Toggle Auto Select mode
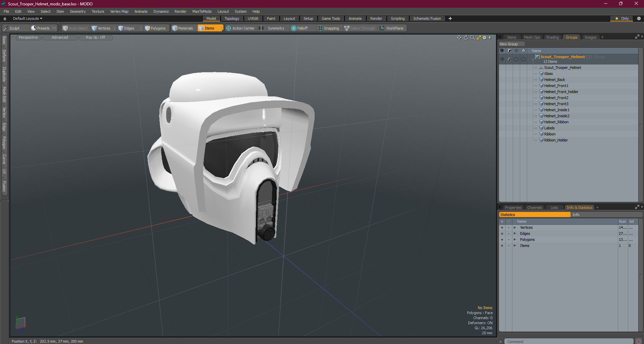Screen dimensions: 644x344 pos(75,28)
